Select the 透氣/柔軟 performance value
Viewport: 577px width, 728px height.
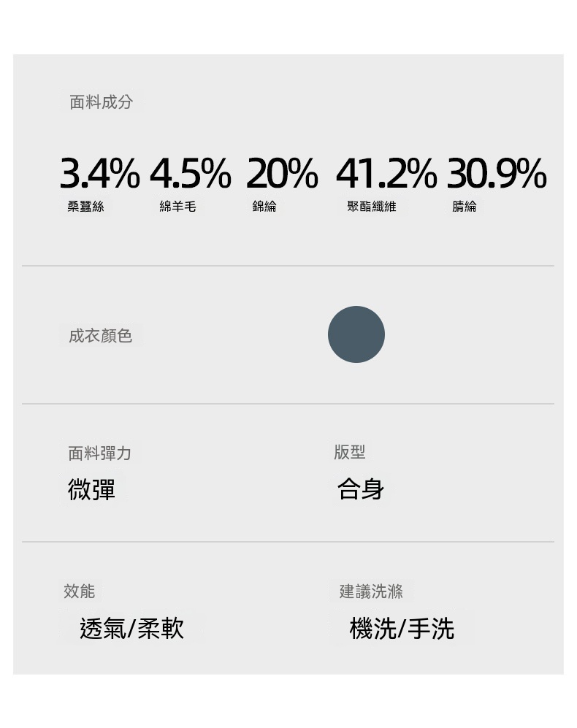tap(131, 628)
